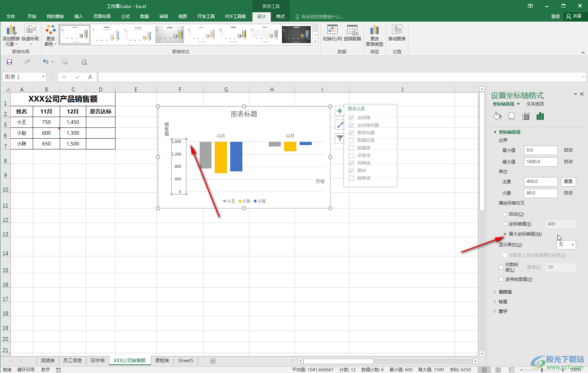588x373 pixels.
Task: Click the chart styles brush button
Action: (340, 125)
